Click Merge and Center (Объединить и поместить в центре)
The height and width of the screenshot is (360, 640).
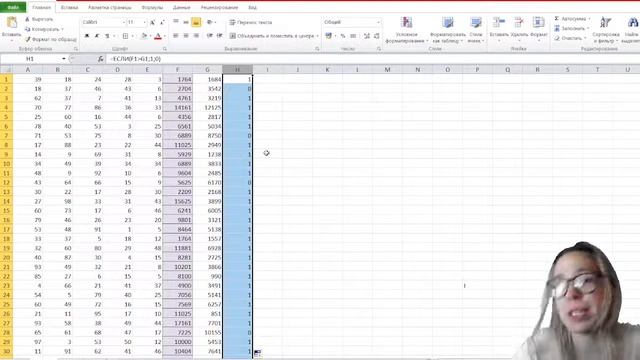271,36
